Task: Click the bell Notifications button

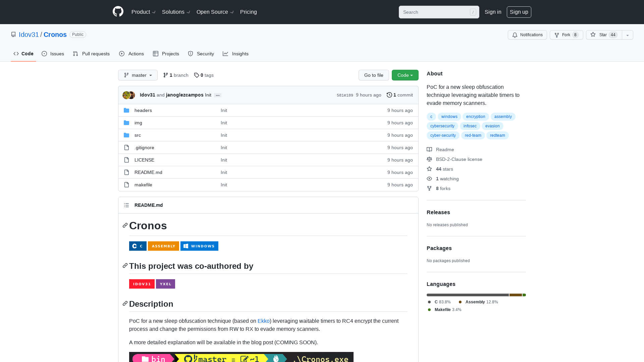Action: point(527,35)
